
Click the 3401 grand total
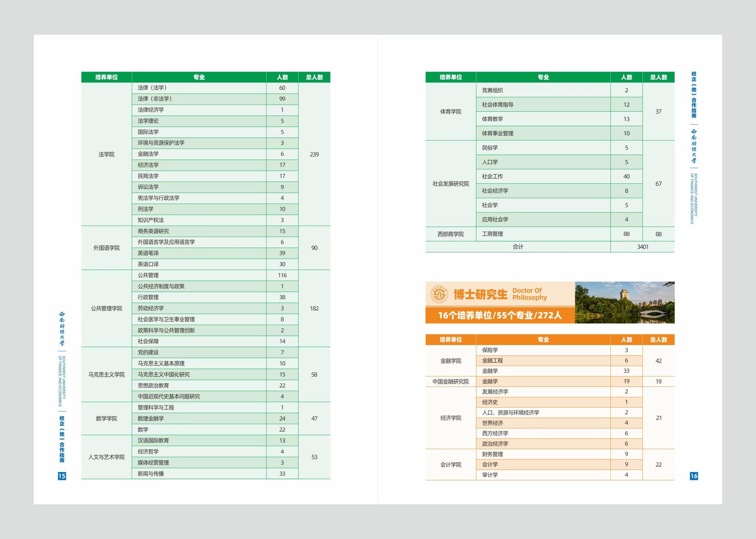[643, 247]
